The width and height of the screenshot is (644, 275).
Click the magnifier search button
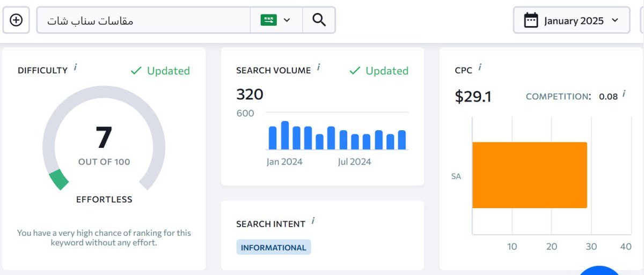point(319,20)
